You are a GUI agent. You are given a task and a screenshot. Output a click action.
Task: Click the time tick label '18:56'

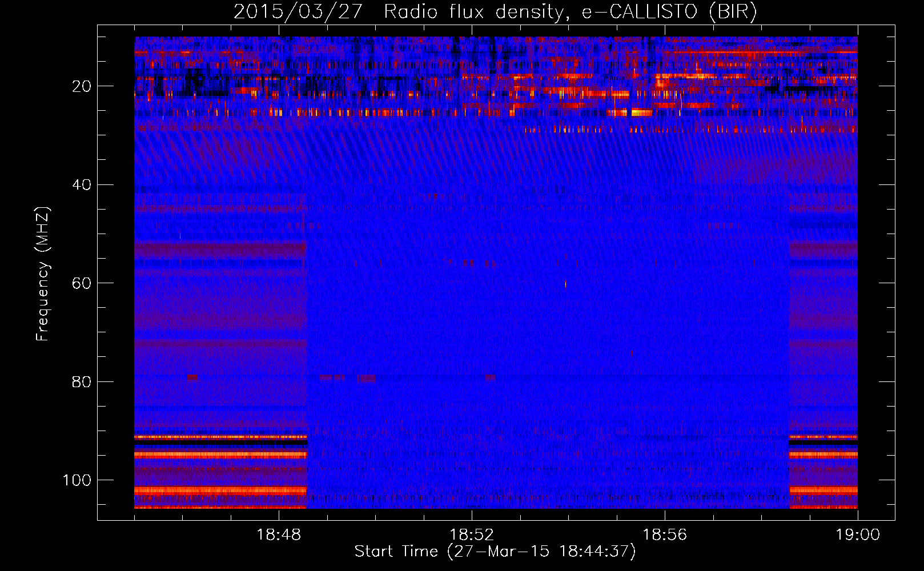pyautogui.click(x=665, y=535)
